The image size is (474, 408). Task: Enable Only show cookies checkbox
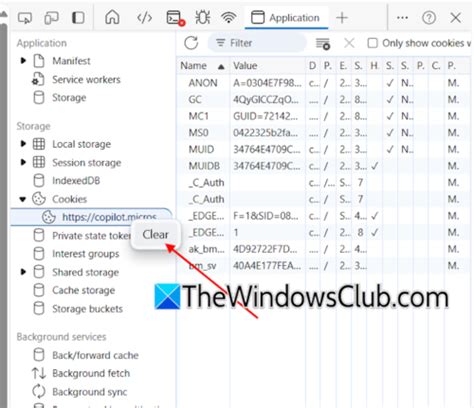coord(372,43)
